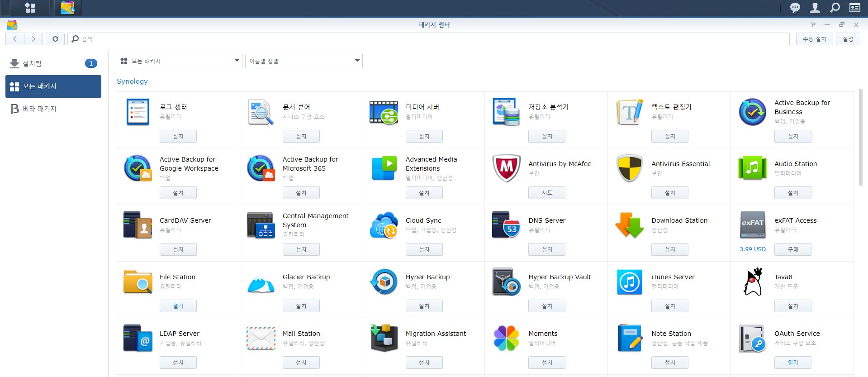Click the forward navigation arrow

click(x=33, y=39)
